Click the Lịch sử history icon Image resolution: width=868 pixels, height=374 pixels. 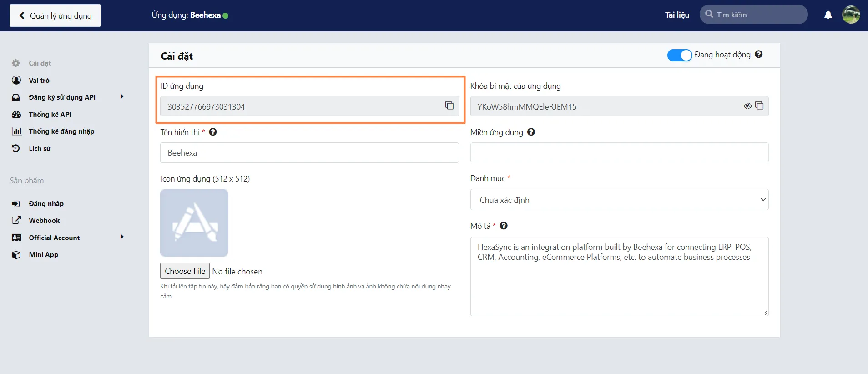[16, 148]
